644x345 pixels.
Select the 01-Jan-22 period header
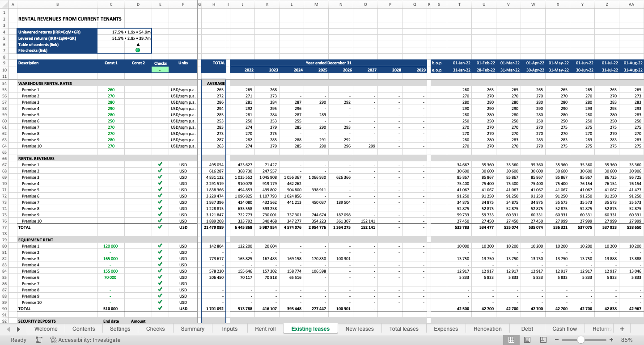tap(462, 63)
